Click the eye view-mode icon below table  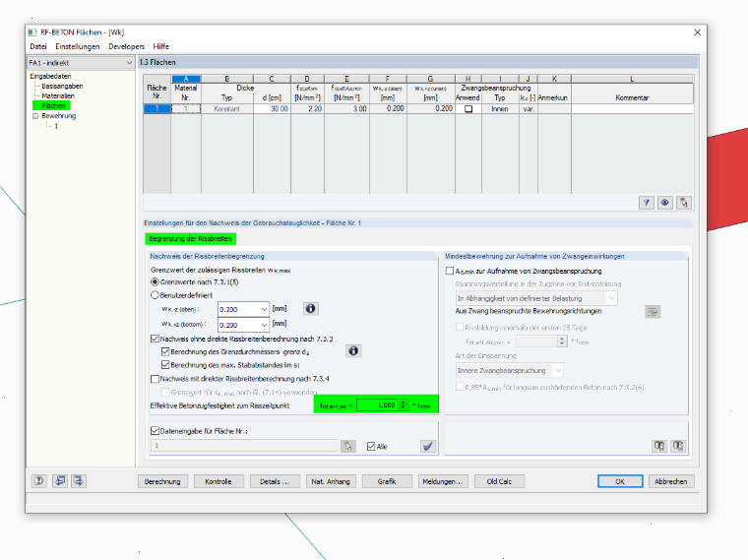(665, 203)
